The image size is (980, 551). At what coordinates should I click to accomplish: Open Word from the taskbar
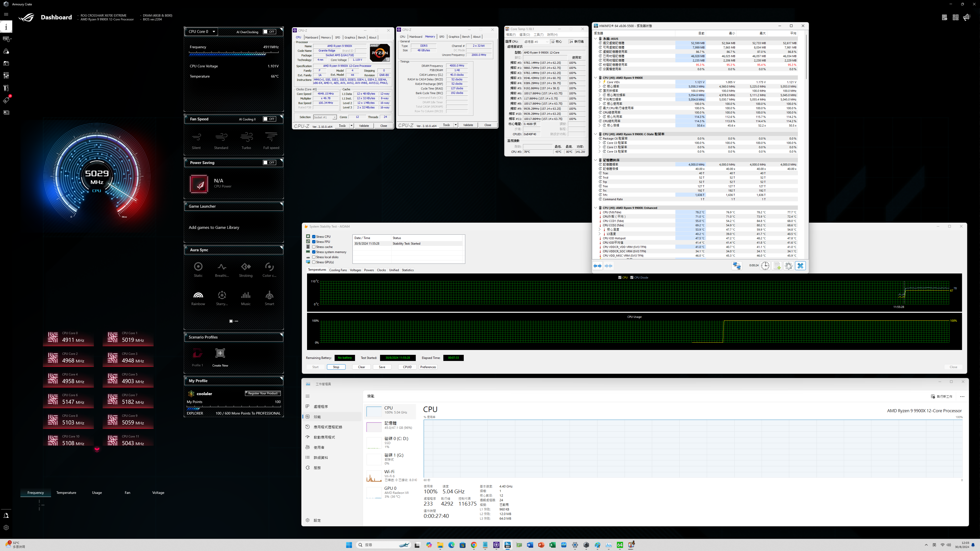pos(530,545)
